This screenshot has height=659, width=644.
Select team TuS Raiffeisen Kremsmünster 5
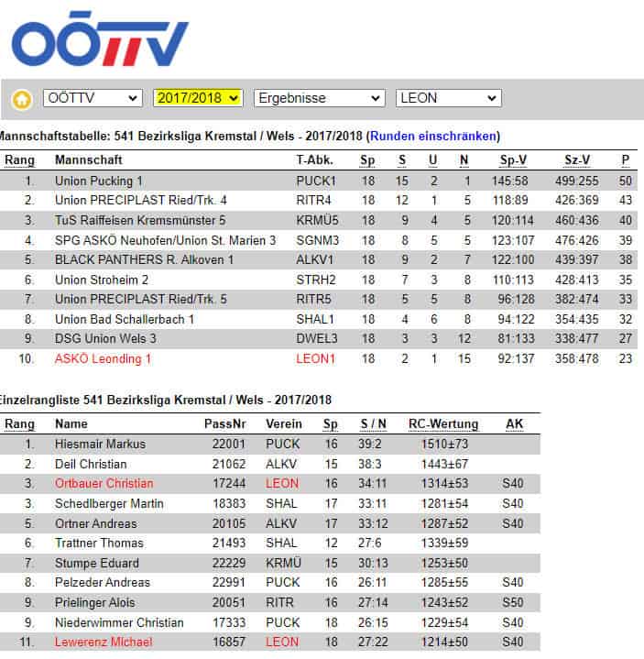click(140, 220)
